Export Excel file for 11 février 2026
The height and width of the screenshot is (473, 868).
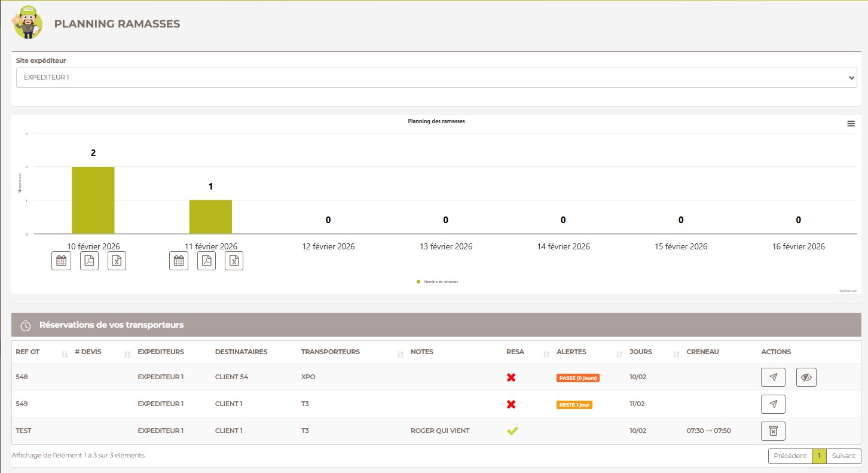pyautogui.click(x=234, y=261)
